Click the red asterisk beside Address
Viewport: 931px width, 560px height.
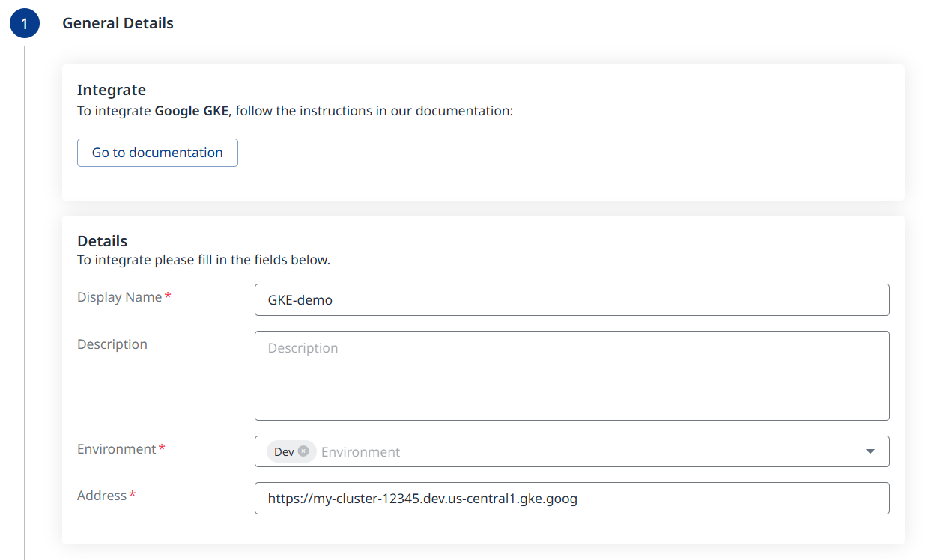click(133, 496)
